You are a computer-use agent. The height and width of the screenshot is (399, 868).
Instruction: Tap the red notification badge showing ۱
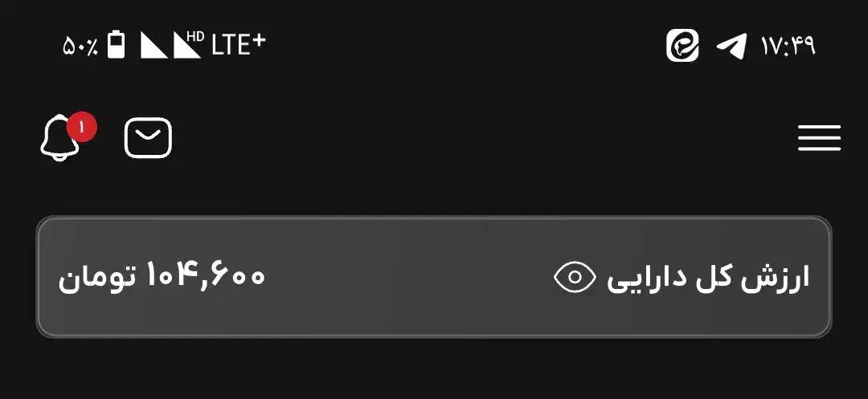point(82,126)
